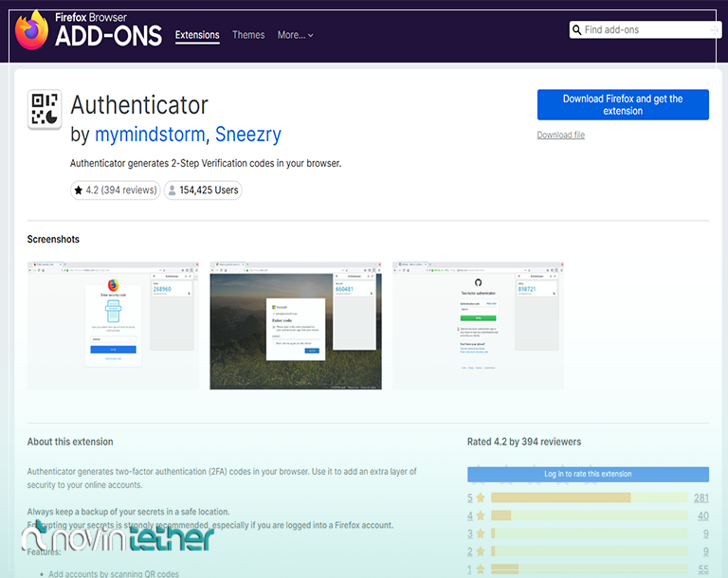
Task: Click the Screenshots heading
Action: (x=53, y=240)
